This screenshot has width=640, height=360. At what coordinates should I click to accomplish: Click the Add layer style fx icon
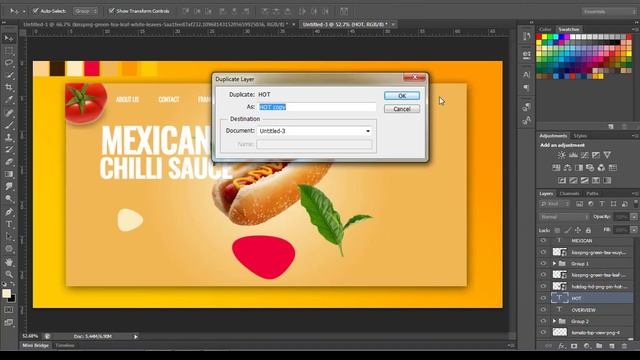click(562, 346)
